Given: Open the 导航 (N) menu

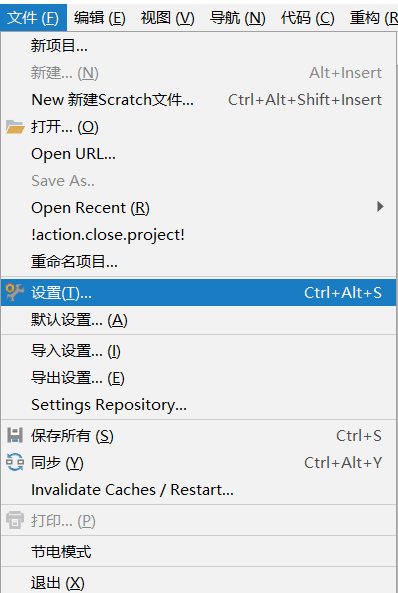Looking at the screenshot, I should (238, 18).
